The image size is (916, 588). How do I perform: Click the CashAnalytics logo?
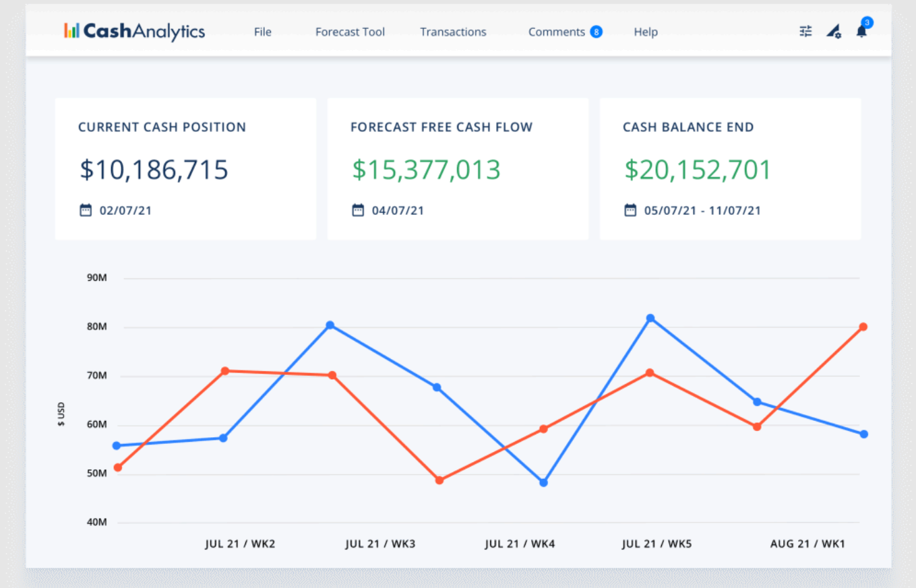[134, 31]
